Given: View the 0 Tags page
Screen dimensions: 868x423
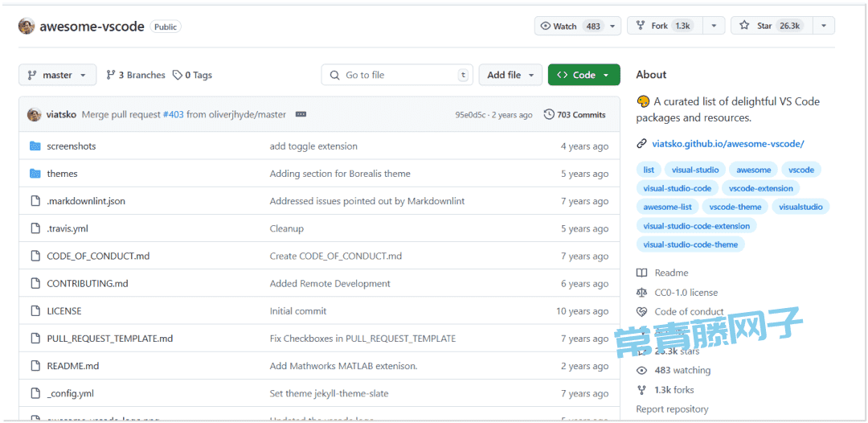Looking at the screenshot, I should coord(192,75).
